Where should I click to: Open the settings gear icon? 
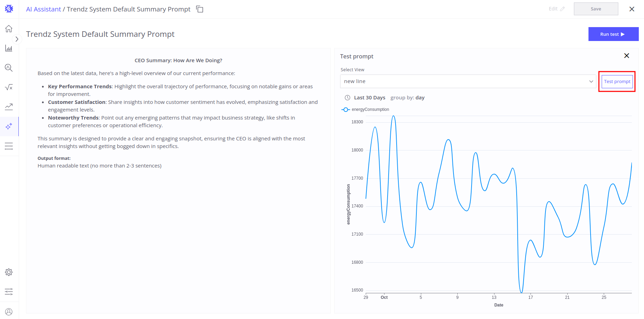tap(9, 272)
